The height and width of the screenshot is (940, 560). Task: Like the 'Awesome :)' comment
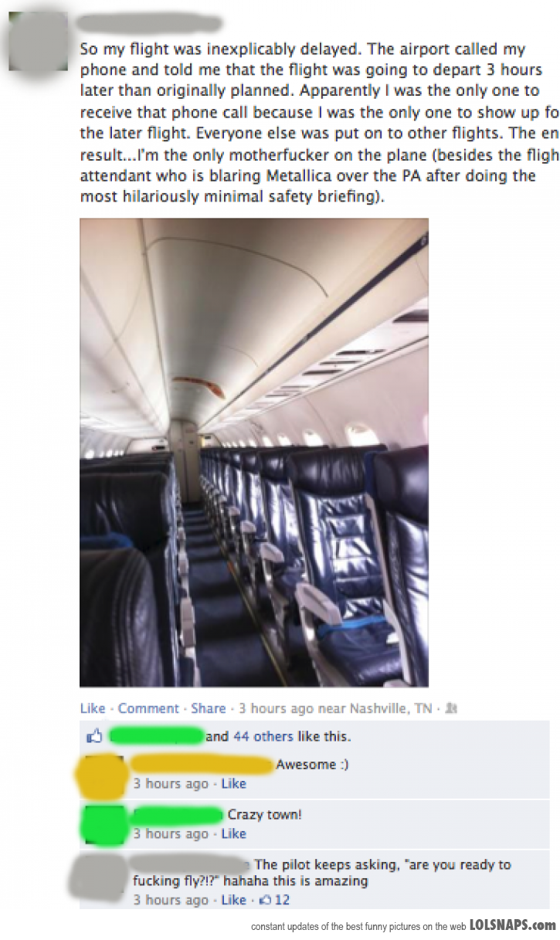233,783
